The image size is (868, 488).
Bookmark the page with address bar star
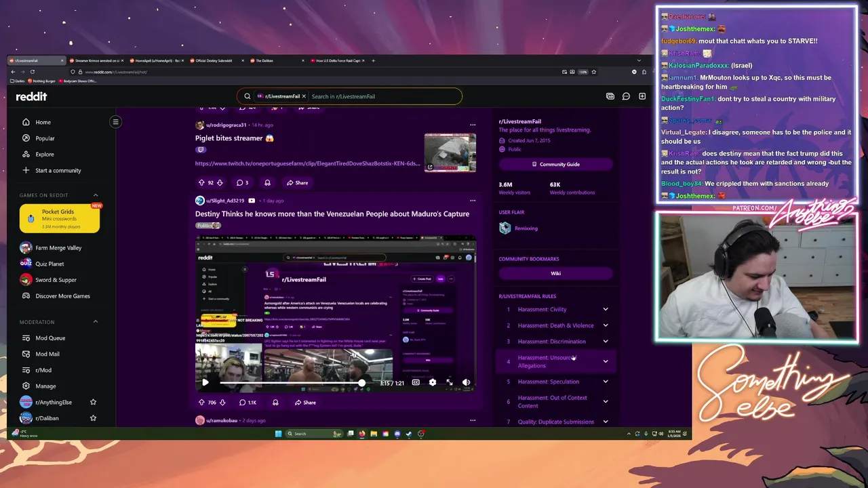594,72
